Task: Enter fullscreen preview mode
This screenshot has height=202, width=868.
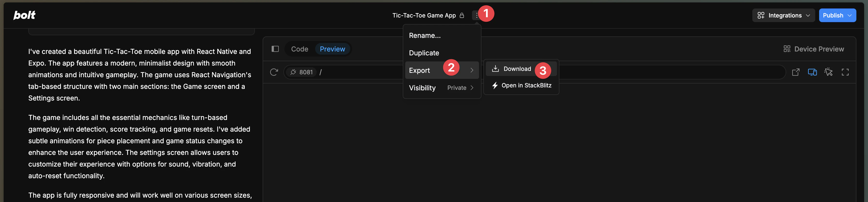Action: click(845, 72)
